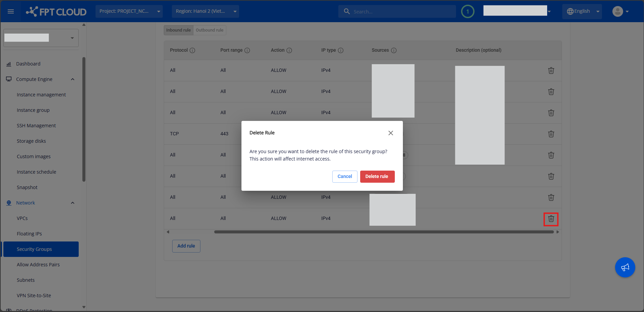Open the Region Hanoi 2 dropdown
Viewport: 644px width, 312px height.
coord(205,11)
